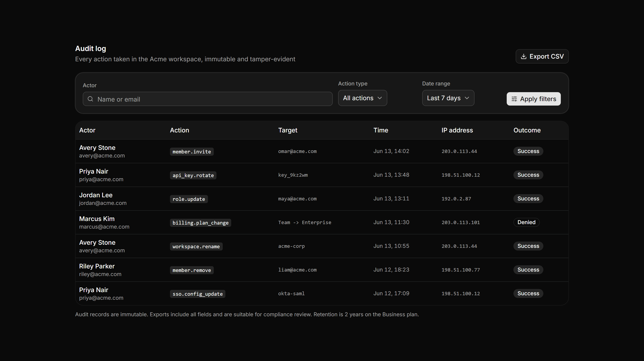This screenshot has height=361, width=644.
Task: Click target okta-saml
Action: (292, 293)
